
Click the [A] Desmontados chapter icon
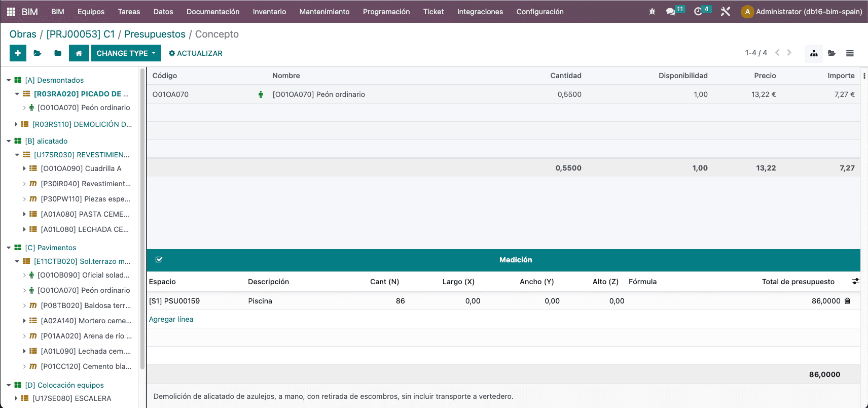[x=18, y=80]
